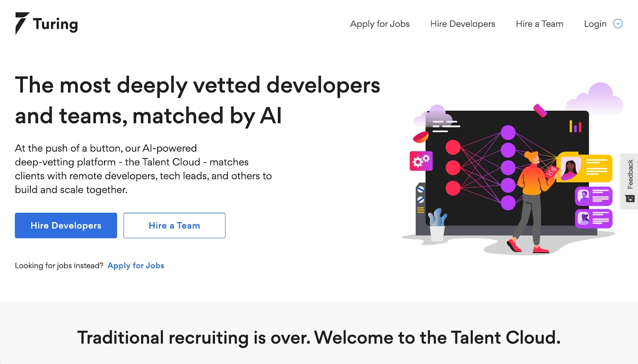This screenshot has height=364, width=638.
Task: Click the outlined "Hire a Team" button
Action: click(x=174, y=225)
